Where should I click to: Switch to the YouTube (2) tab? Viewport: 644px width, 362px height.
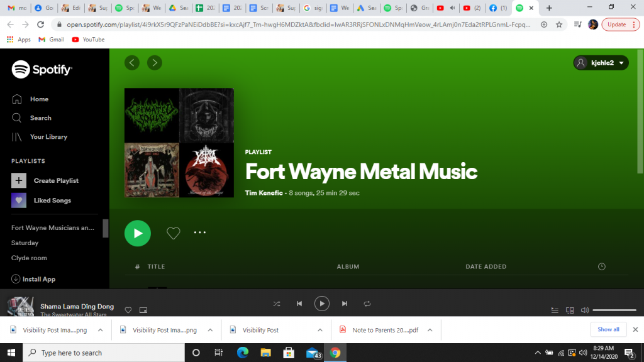pos(472,8)
